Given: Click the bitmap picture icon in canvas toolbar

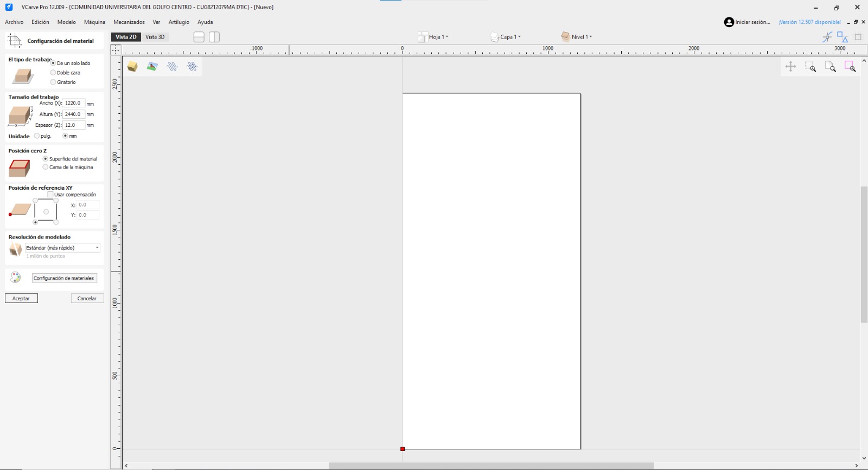Looking at the screenshot, I should click(x=152, y=67).
